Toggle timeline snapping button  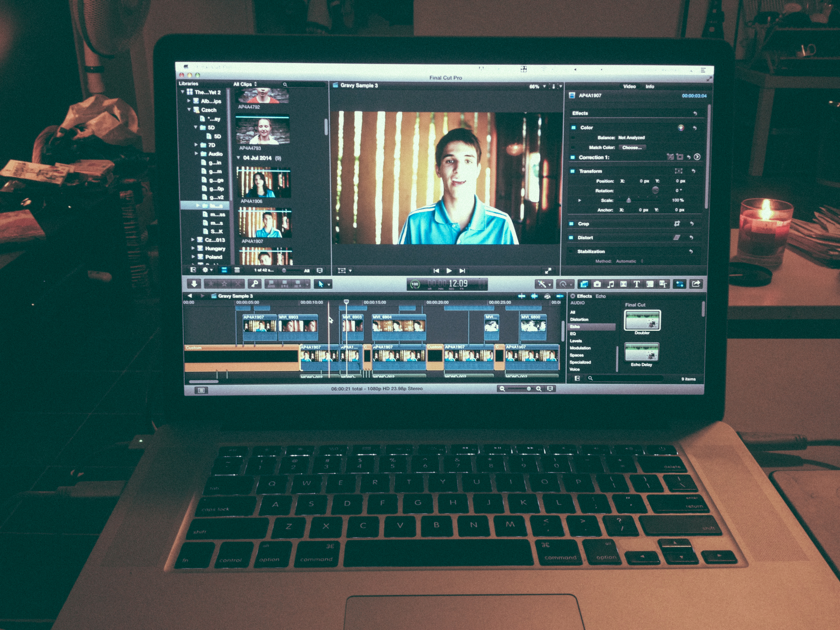[x=560, y=296]
